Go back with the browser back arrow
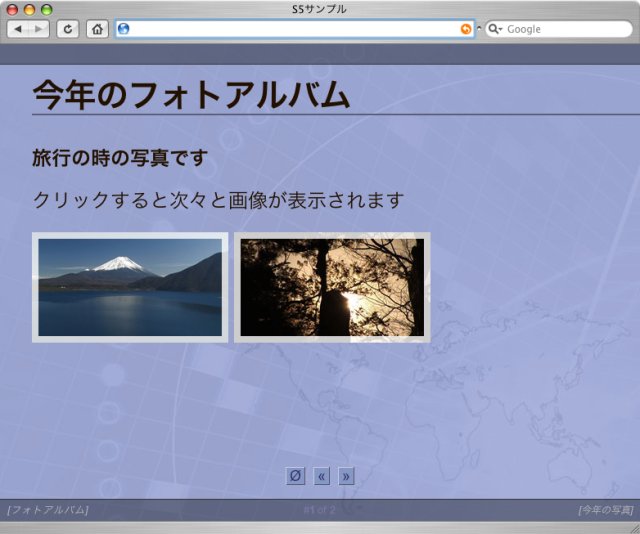 tap(18, 29)
